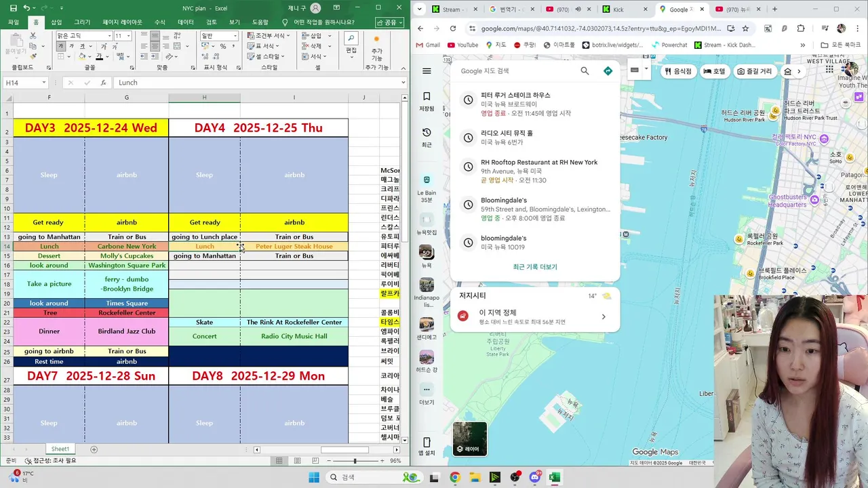868x488 pixels.
Task: Open Chrome's three-dot menu
Action: [x=858, y=28]
